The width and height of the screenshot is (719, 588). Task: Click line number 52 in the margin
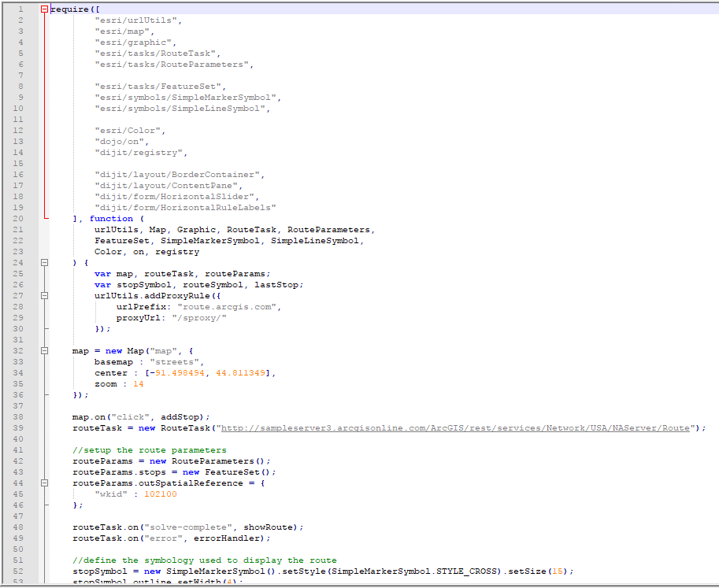(17, 571)
